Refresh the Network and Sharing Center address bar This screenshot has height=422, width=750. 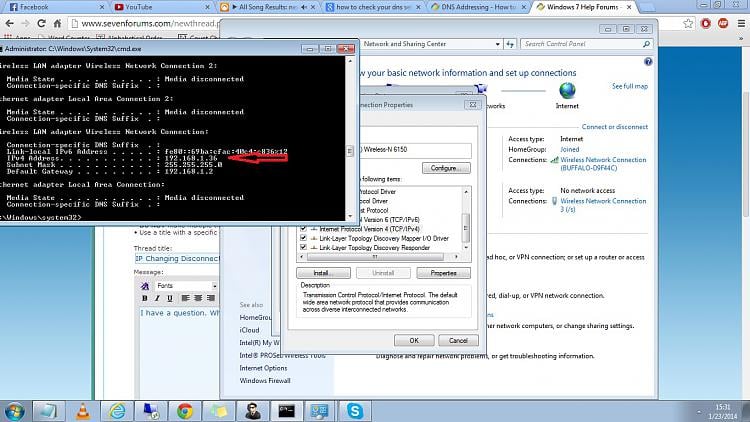(510, 44)
